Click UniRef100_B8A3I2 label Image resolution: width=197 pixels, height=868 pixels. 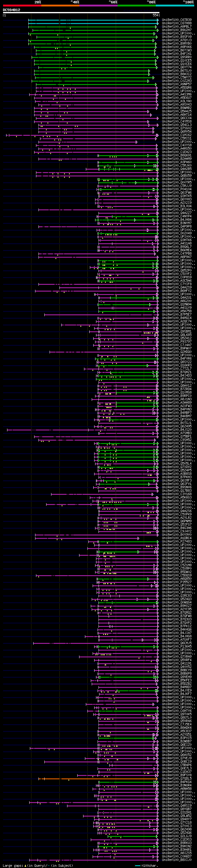pyautogui.click(x=177, y=74)
